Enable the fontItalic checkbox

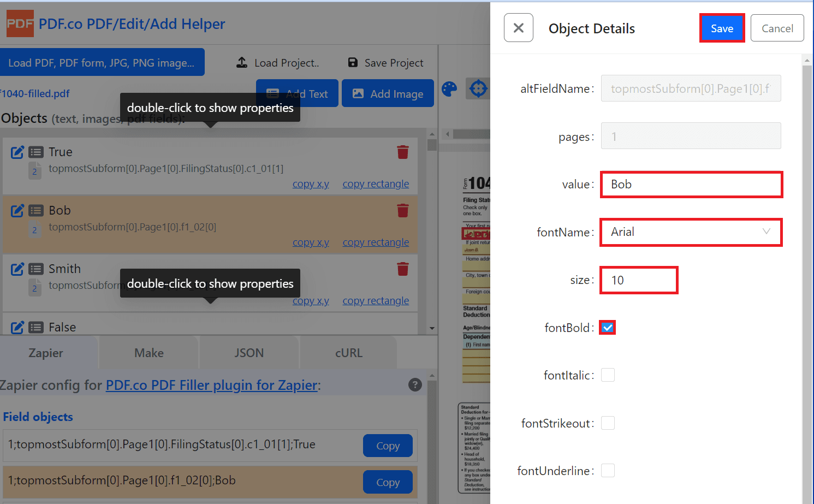tap(608, 375)
